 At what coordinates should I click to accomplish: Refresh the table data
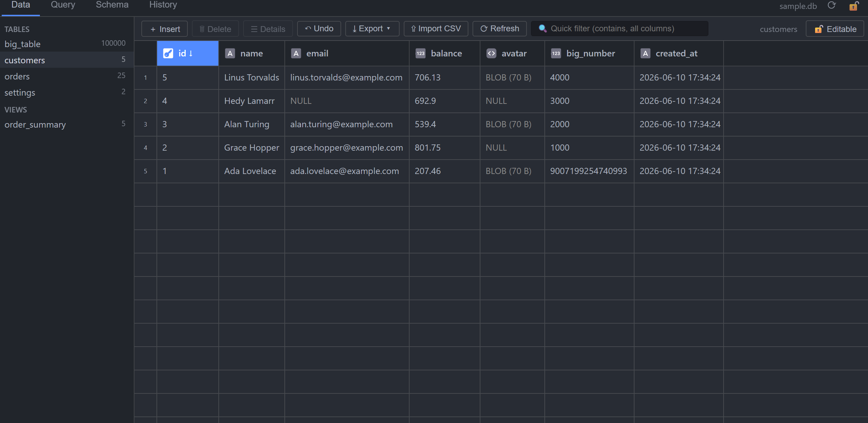[499, 29]
